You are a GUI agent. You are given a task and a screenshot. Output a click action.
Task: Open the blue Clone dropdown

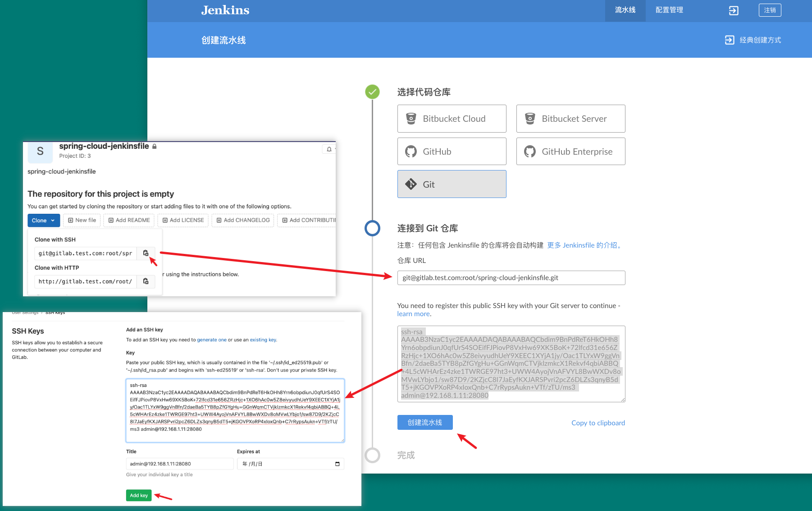pos(44,221)
